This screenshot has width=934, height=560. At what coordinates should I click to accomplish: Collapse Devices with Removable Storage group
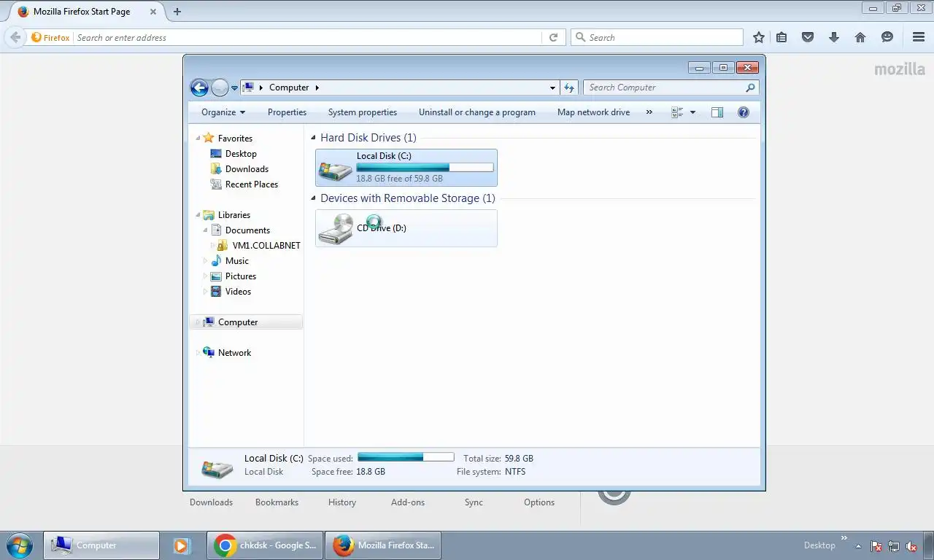pyautogui.click(x=314, y=198)
